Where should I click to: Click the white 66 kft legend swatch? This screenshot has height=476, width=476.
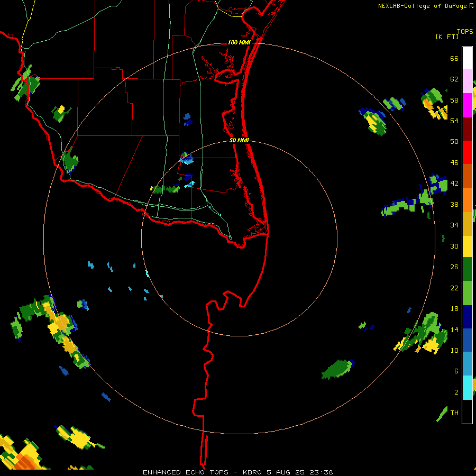click(467, 58)
